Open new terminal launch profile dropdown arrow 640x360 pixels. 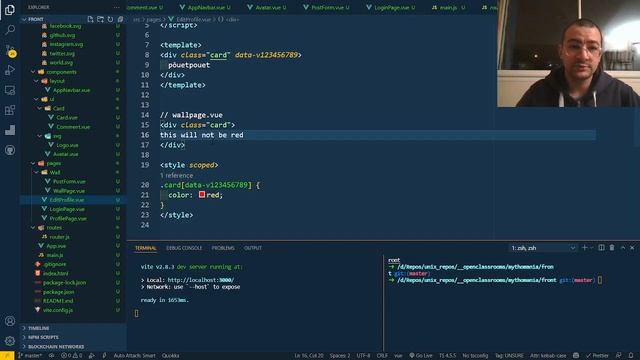pyautogui.click(x=592, y=248)
